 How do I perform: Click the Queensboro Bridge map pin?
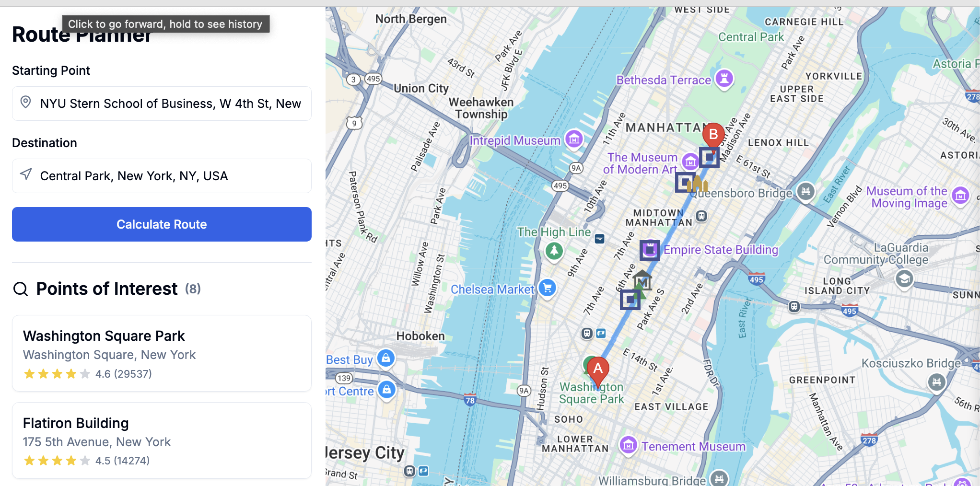coord(806,192)
